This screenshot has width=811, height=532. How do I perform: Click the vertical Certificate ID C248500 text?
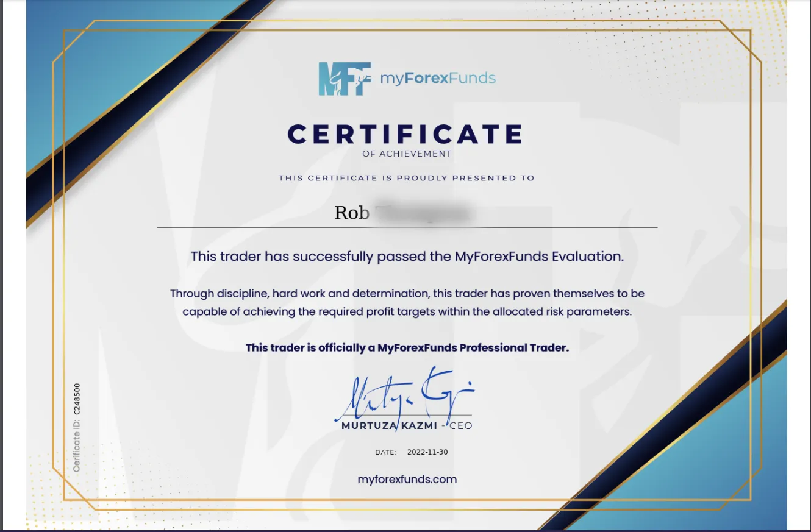tap(77, 427)
